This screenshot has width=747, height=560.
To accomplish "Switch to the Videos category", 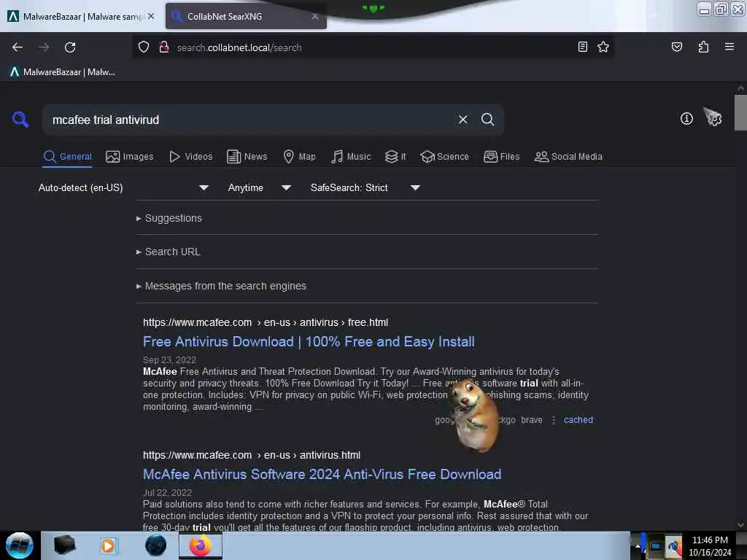I will 190,157.
